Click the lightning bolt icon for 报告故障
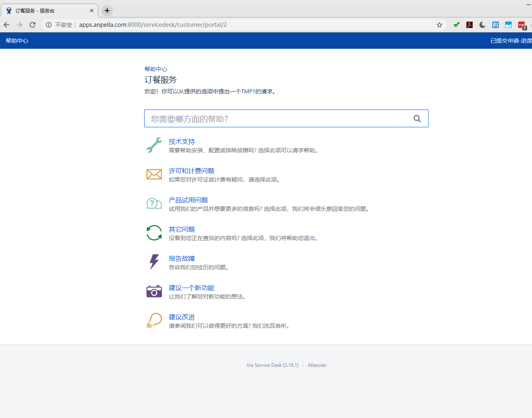532x418 pixels. tap(154, 262)
